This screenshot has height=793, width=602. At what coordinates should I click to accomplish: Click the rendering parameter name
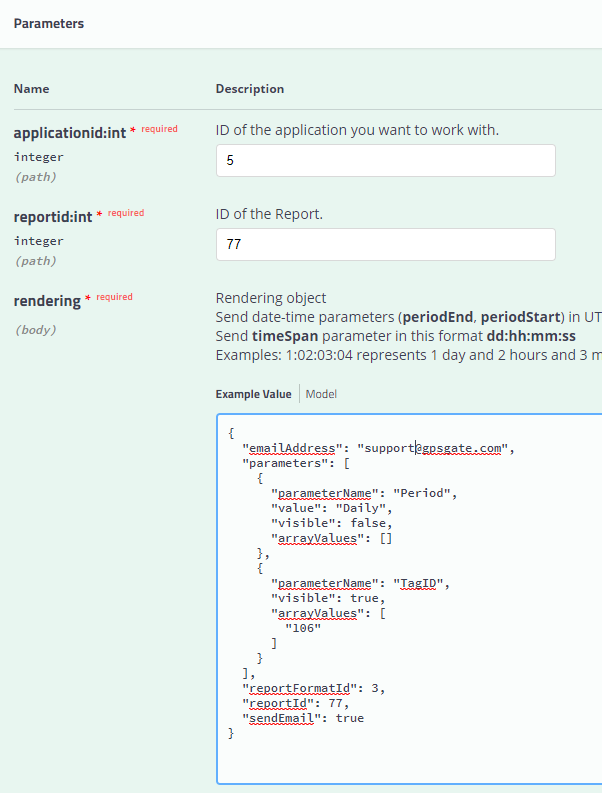(47, 301)
